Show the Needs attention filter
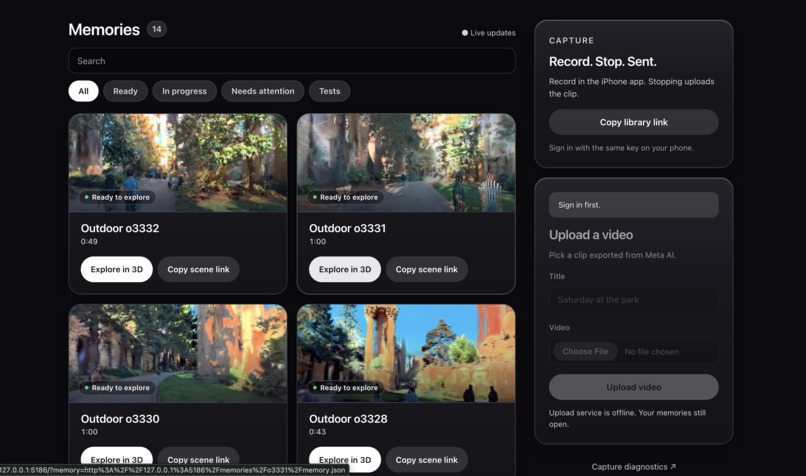 click(x=263, y=91)
